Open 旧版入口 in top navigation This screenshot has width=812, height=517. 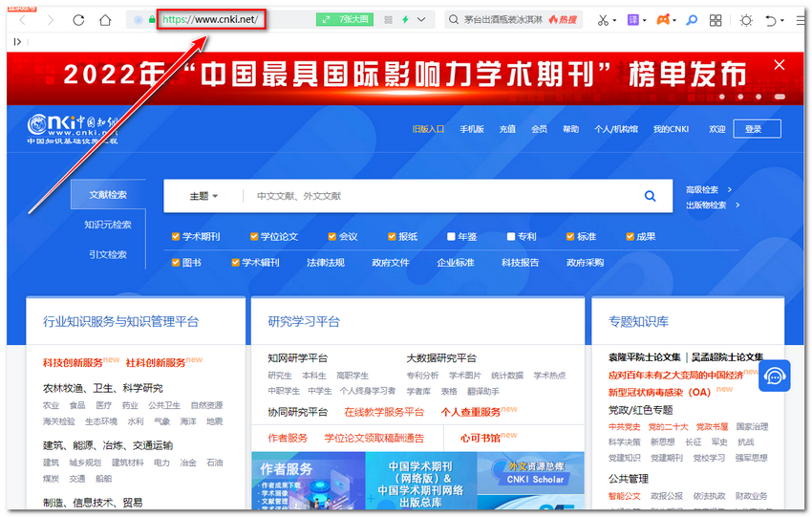[x=428, y=129]
